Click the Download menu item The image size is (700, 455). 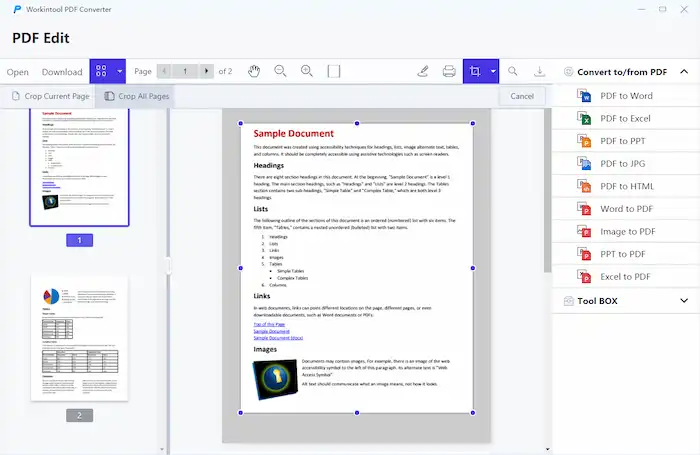coord(62,72)
